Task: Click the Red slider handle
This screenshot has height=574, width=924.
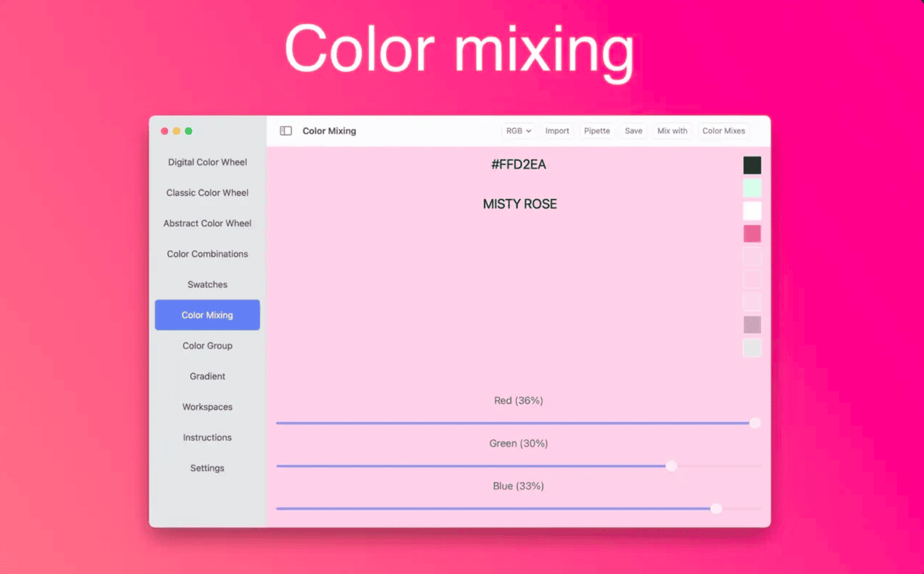Action: (x=755, y=423)
